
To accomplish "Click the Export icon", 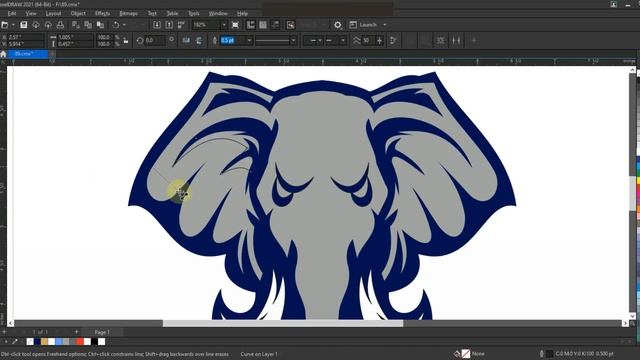I will (x=169, y=25).
